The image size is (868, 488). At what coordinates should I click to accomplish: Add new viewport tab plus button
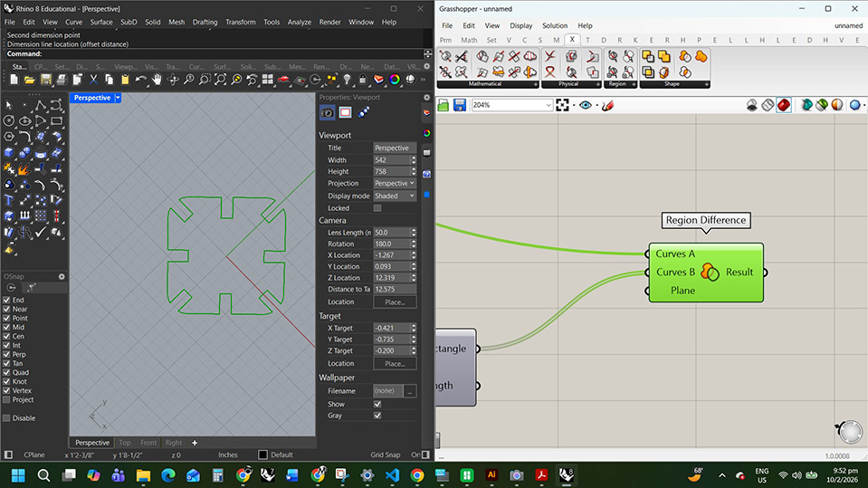pos(195,443)
